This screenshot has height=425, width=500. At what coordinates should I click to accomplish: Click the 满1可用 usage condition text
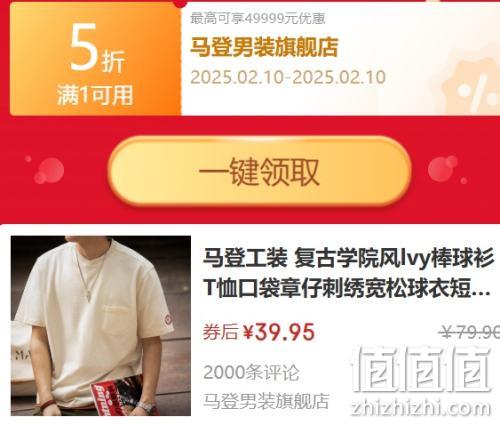tap(95, 95)
